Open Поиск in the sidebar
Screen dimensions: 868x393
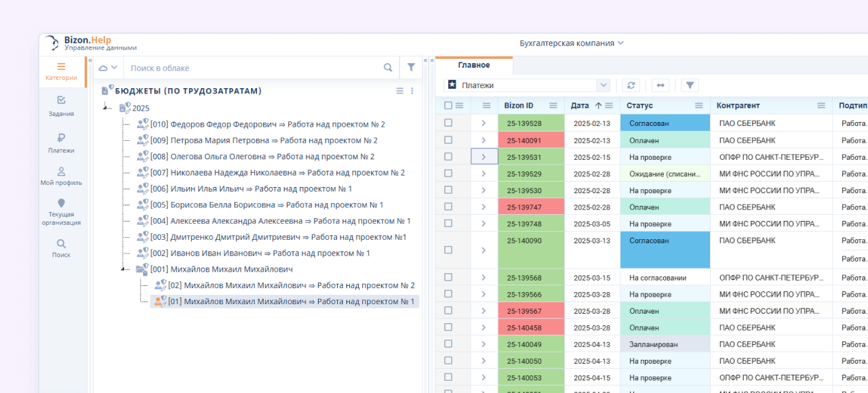point(62,249)
